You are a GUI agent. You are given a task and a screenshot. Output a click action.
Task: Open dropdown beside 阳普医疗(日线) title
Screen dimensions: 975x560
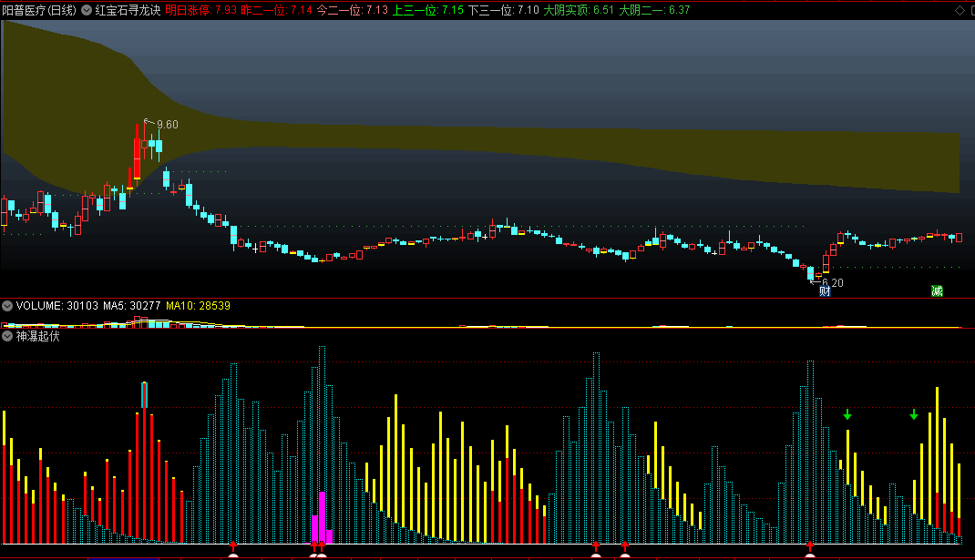click(x=87, y=10)
